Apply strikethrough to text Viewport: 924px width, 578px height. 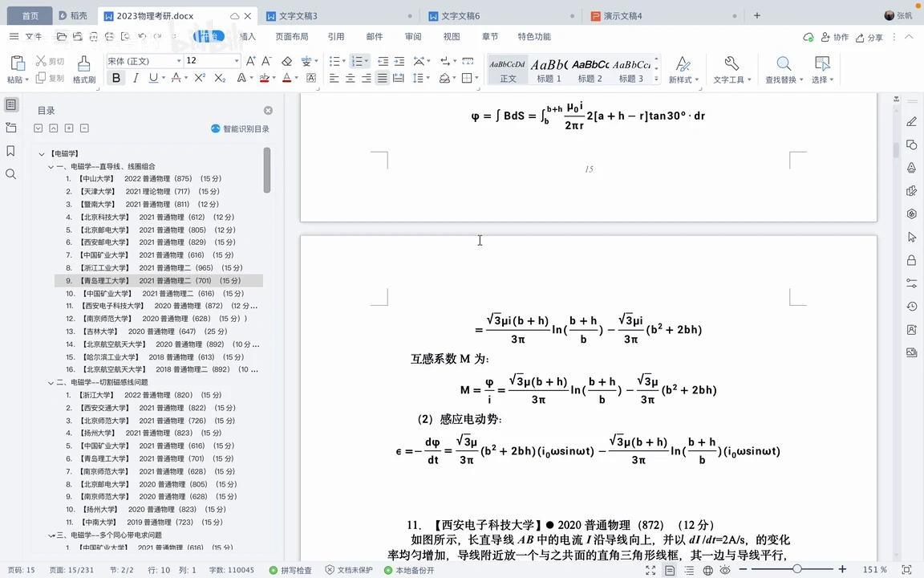click(x=176, y=78)
